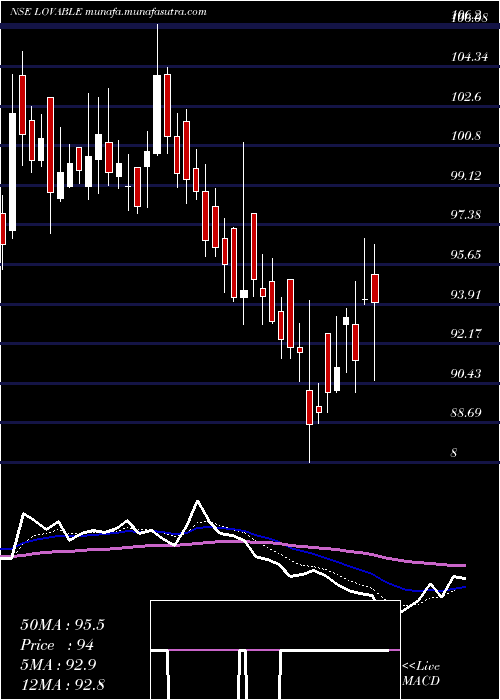The image size is (500, 700).
Task: Click the 92.17 price axis label
Action: [x=466, y=333]
